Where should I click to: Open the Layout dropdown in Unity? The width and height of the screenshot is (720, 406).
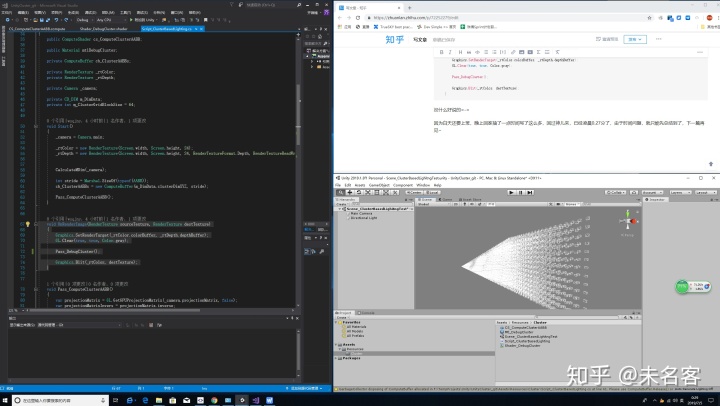pyautogui.click(x=705, y=192)
